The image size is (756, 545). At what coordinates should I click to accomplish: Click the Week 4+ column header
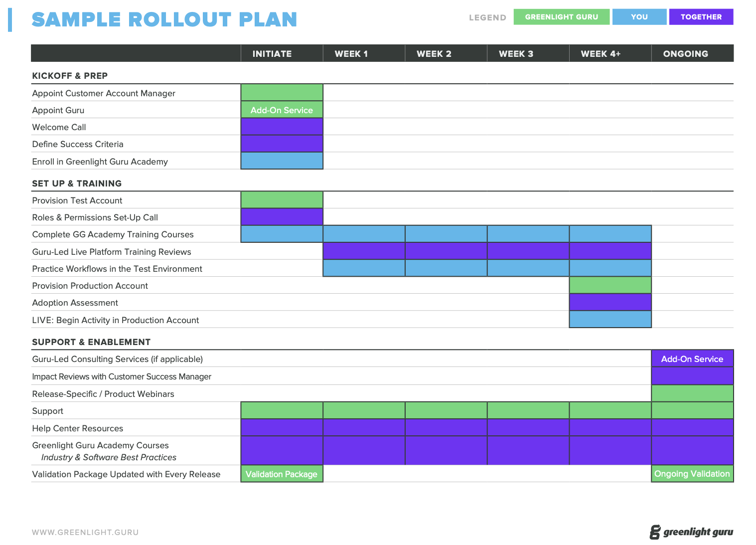[x=601, y=54]
